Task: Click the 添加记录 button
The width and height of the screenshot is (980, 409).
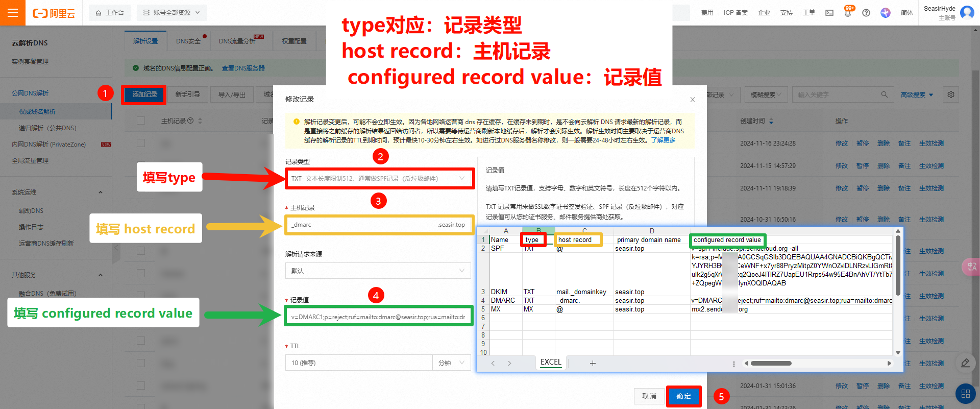Action: 144,94
